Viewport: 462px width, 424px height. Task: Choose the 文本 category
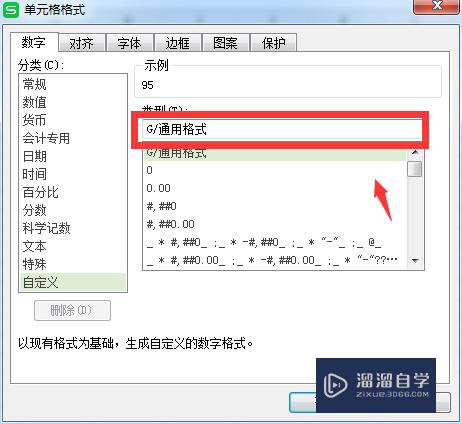[x=73, y=246]
